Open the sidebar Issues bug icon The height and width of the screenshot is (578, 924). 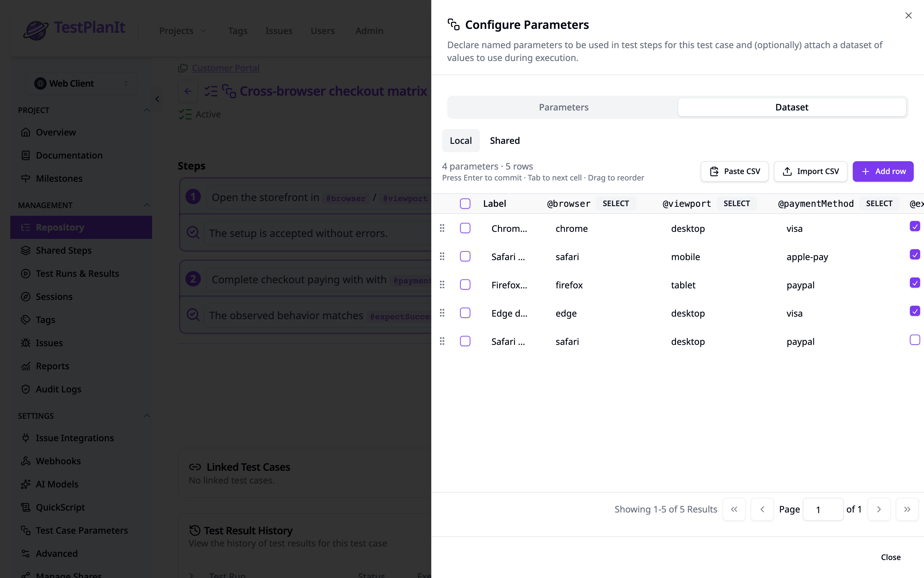click(26, 343)
